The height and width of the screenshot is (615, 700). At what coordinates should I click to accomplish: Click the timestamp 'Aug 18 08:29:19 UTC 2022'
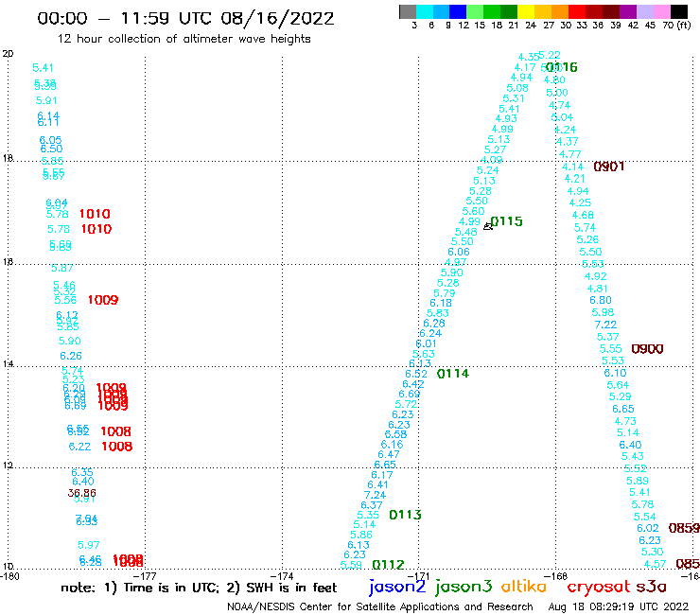(619, 606)
